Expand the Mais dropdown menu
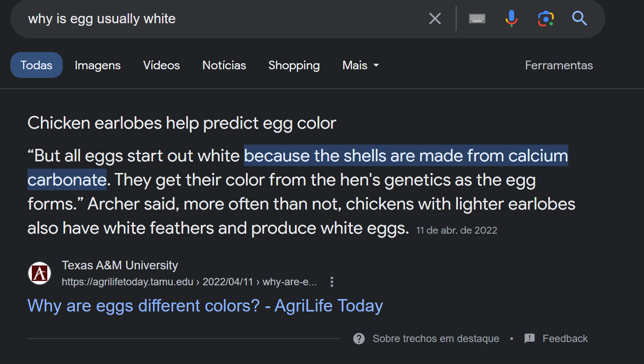This screenshot has height=364, width=644. pos(361,65)
